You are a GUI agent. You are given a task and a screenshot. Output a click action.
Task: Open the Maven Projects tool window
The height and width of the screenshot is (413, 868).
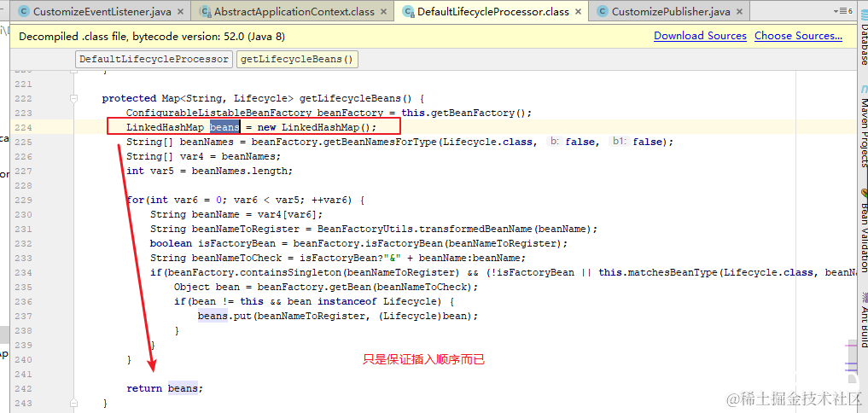[863, 133]
